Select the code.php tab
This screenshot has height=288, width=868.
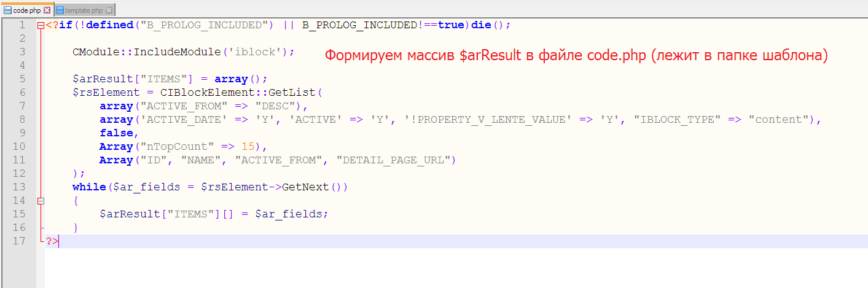pos(27,10)
